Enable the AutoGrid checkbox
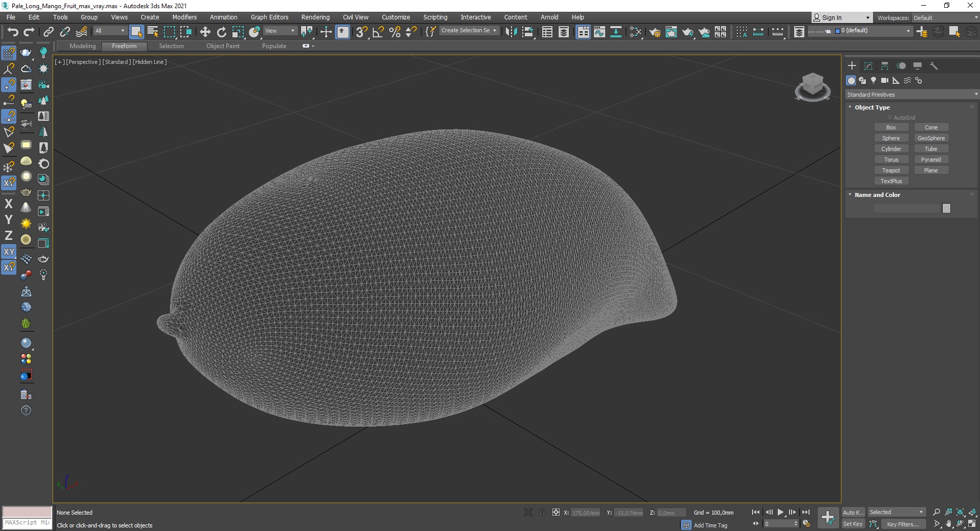980x531 pixels. click(x=889, y=118)
